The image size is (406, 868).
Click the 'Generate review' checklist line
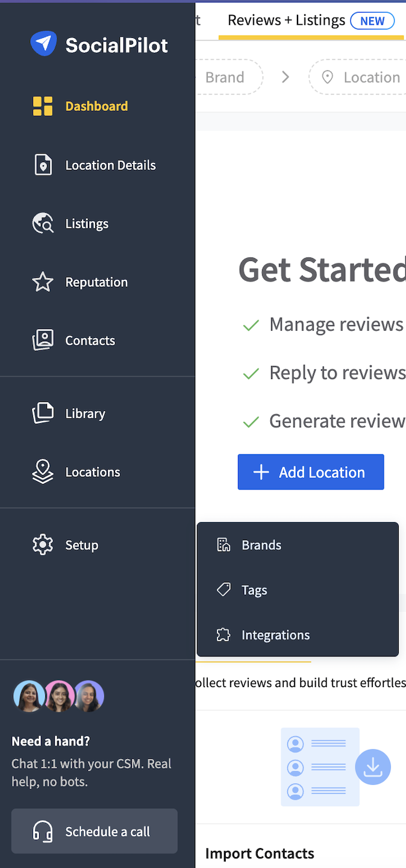coord(337,421)
